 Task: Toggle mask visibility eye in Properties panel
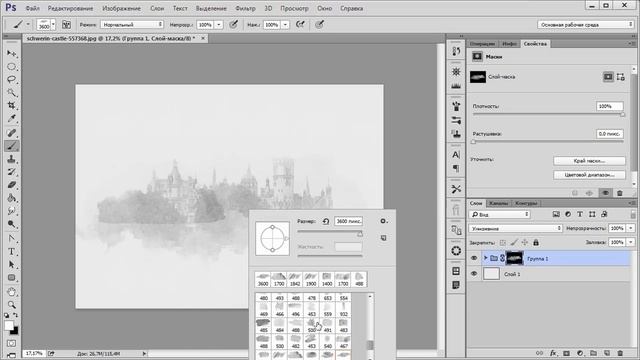tap(605, 193)
